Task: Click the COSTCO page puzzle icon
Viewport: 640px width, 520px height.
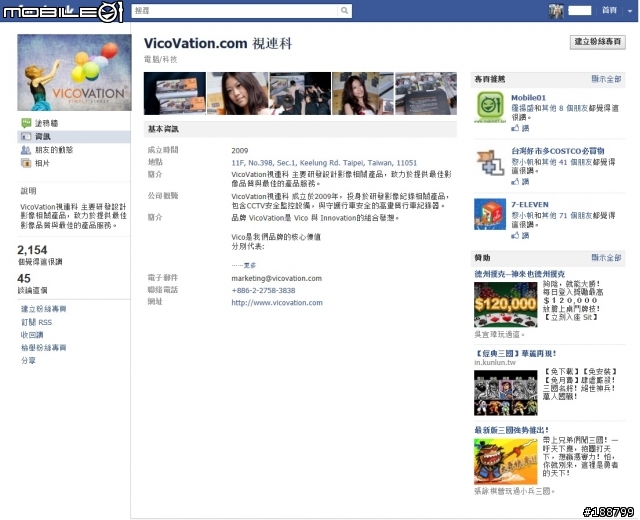Action: coord(490,161)
